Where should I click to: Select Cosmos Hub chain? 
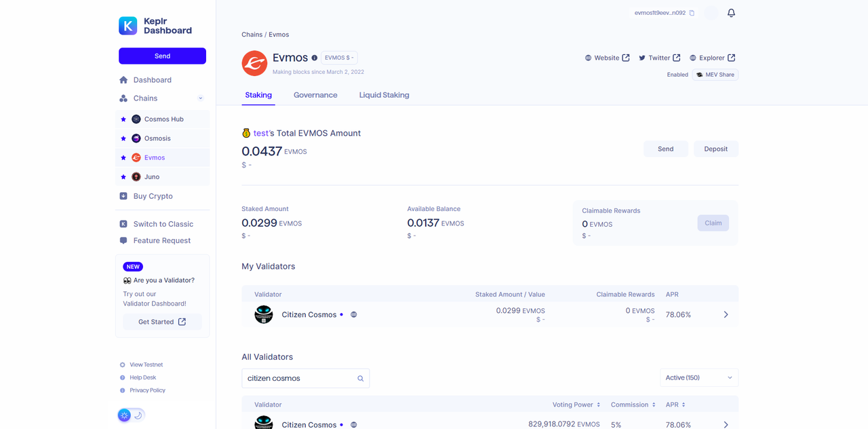pos(162,119)
